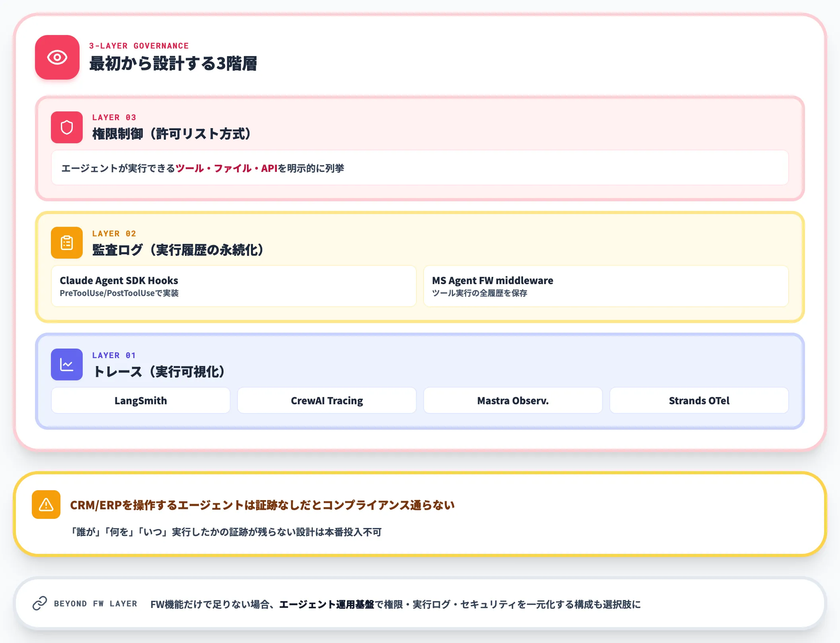
Task: Click the heading 最初から設計する3階層
Action: 173,64
